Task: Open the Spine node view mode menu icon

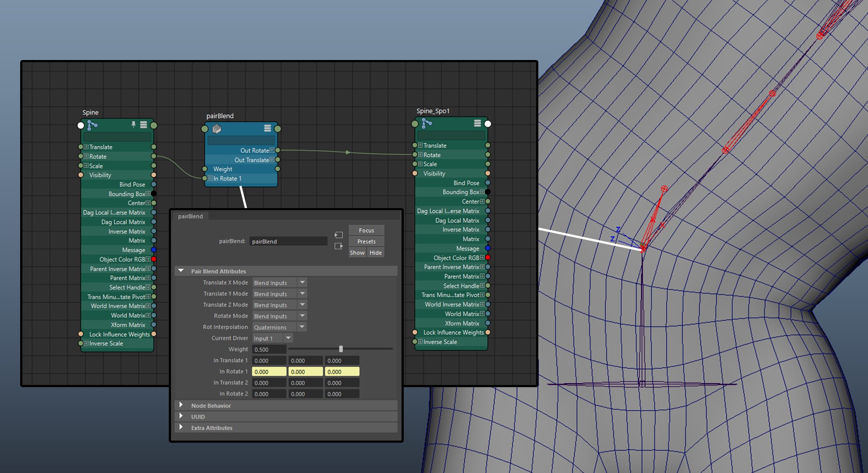Action: (x=143, y=125)
